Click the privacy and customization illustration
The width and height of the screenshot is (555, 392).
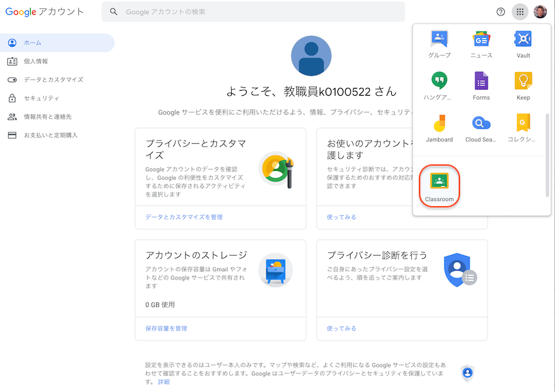click(x=276, y=170)
